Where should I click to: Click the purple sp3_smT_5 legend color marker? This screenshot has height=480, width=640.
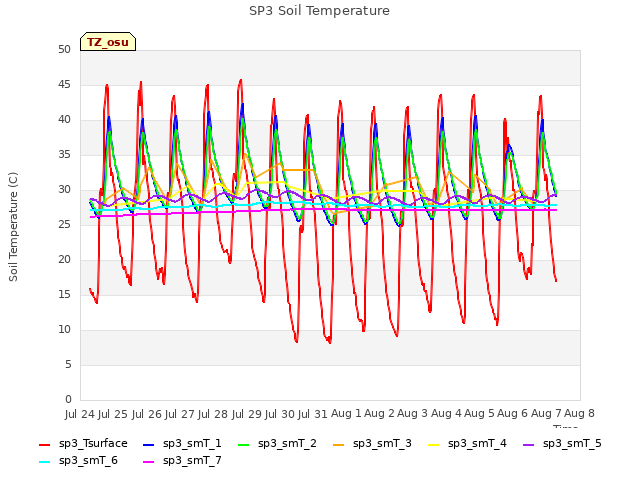(529, 444)
